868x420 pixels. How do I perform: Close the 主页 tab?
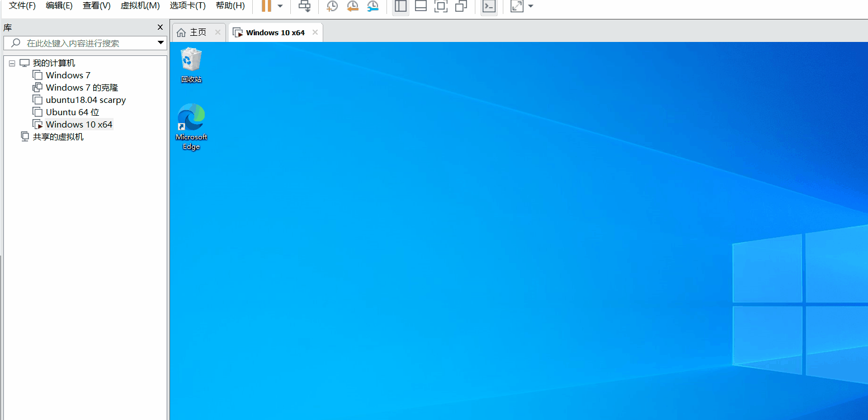pyautogui.click(x=218, y=32)
